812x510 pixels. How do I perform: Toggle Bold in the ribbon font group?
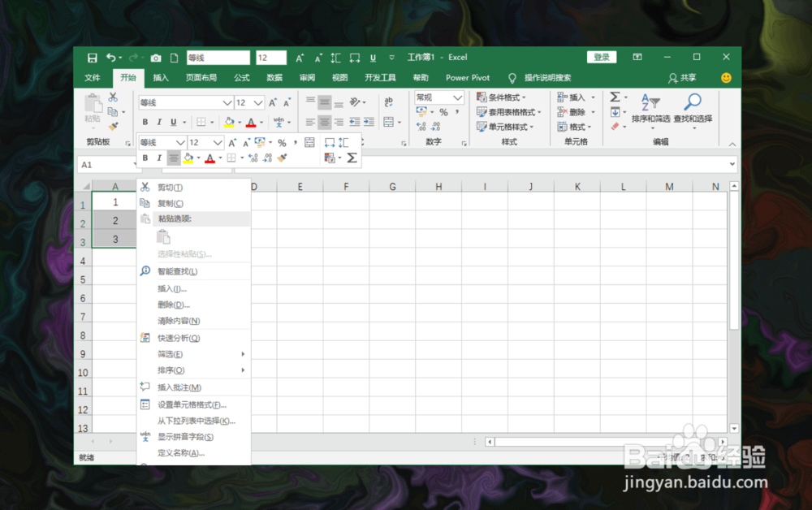145,122
